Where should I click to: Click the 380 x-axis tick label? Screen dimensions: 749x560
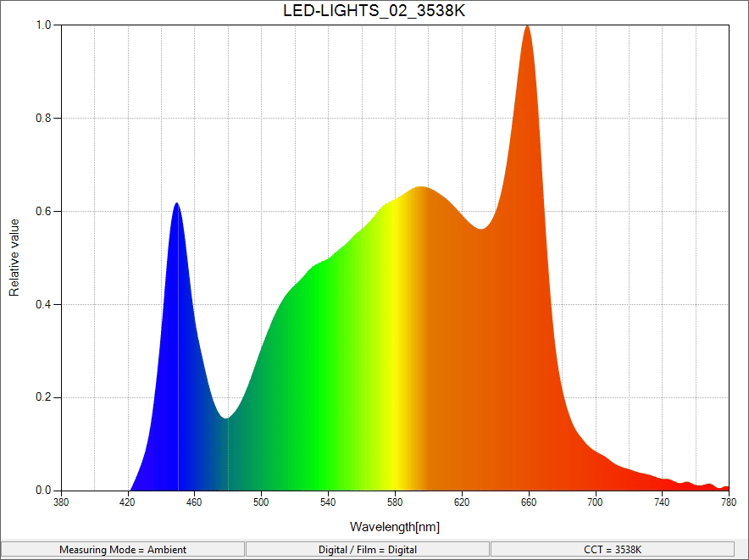(61, 502)
